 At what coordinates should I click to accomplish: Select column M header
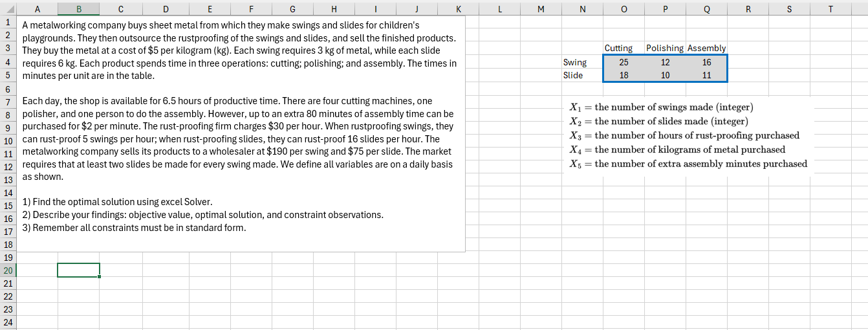541,8
